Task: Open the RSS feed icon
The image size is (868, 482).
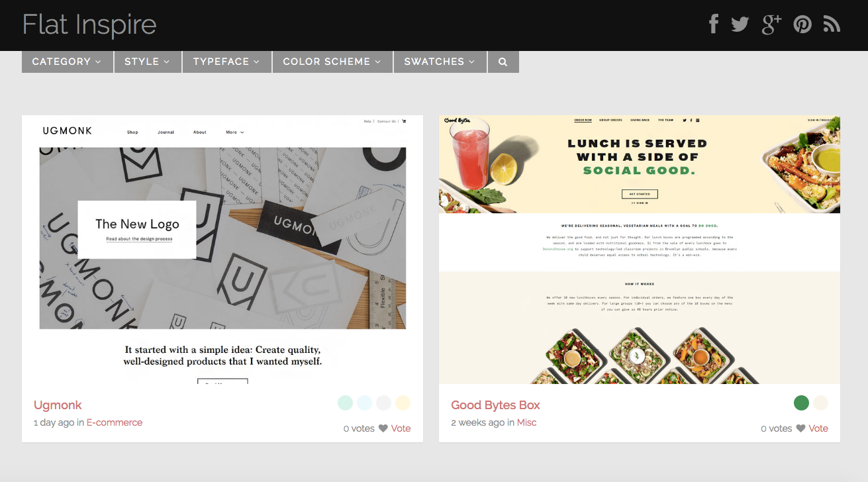Action: (x=832, y=24)
